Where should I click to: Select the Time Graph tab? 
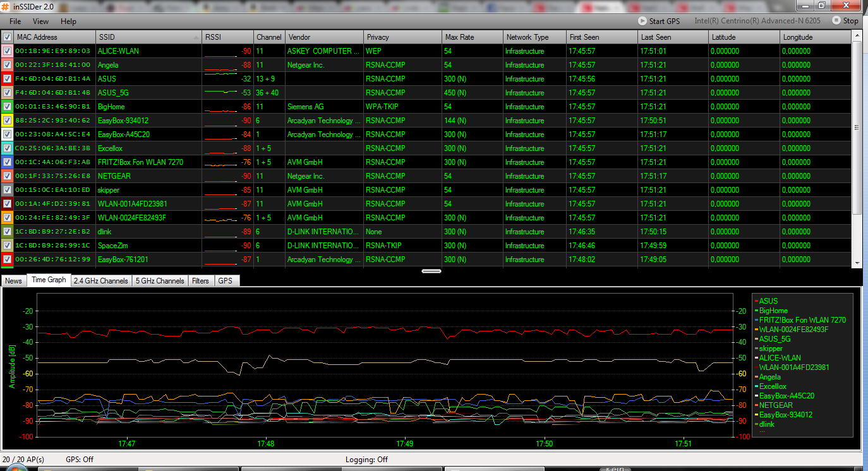49,280
